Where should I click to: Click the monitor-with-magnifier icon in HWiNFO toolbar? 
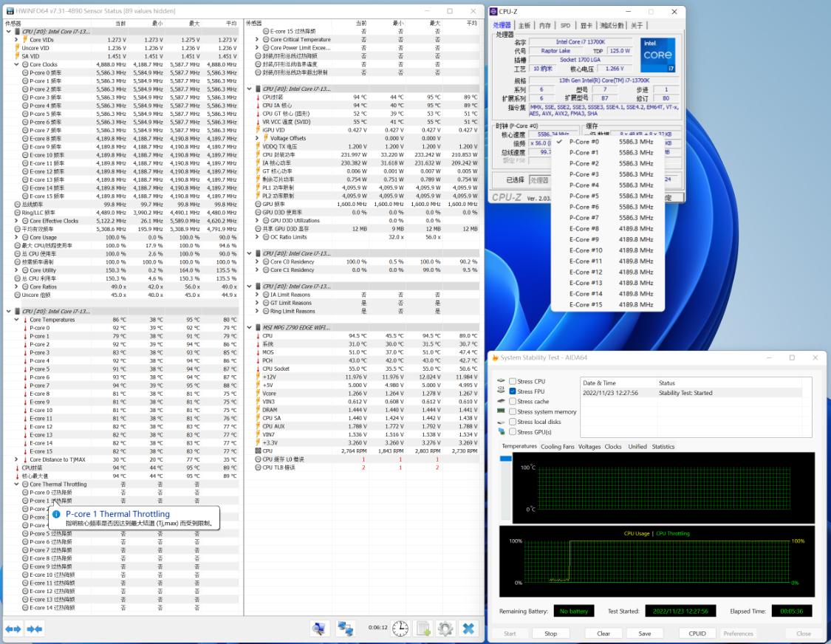click(x=318, y=628)
